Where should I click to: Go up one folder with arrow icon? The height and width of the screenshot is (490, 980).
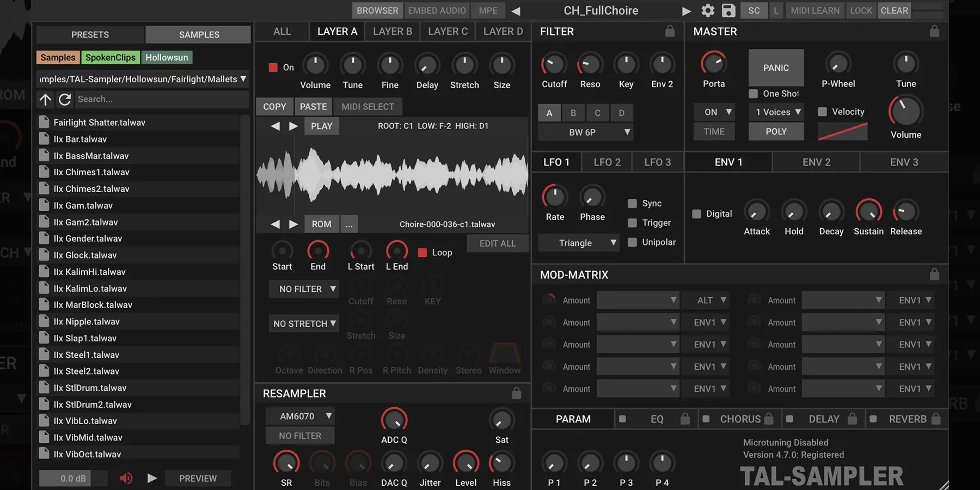pyautogui.click(x=46, y=99)
